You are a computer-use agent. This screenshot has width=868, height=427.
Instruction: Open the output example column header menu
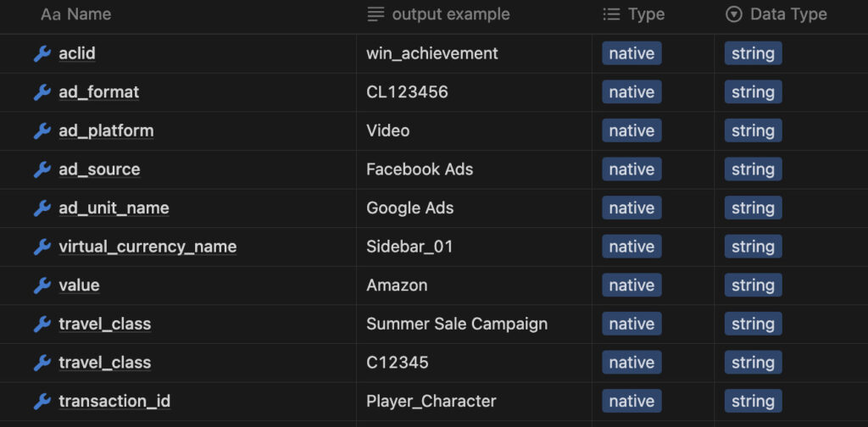point(450,14)
